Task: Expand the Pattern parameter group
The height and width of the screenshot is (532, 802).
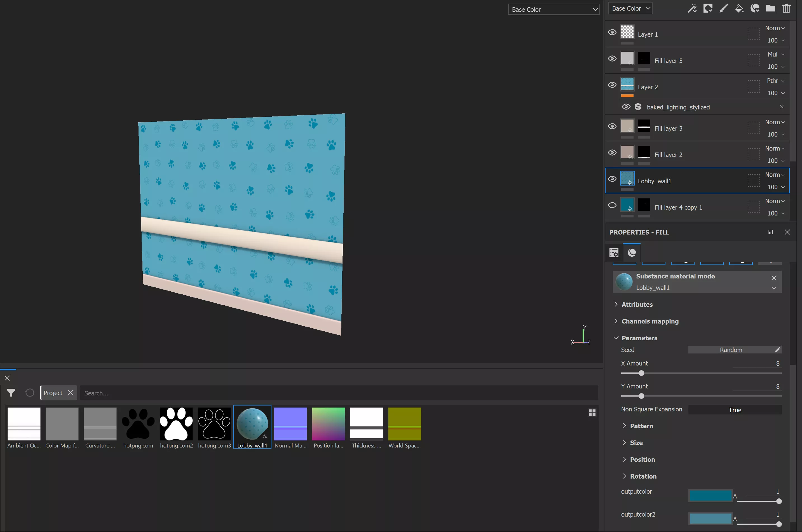Action: 641,426
